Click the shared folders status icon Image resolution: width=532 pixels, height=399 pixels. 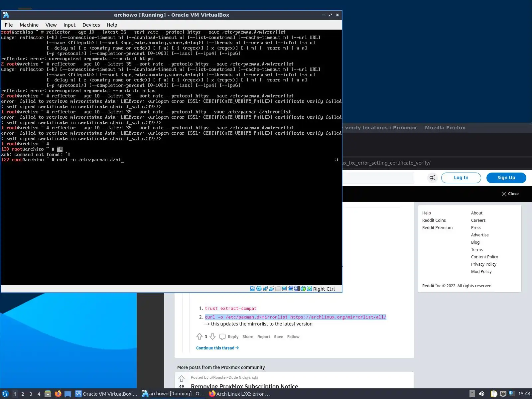click(x=278, y=289)
